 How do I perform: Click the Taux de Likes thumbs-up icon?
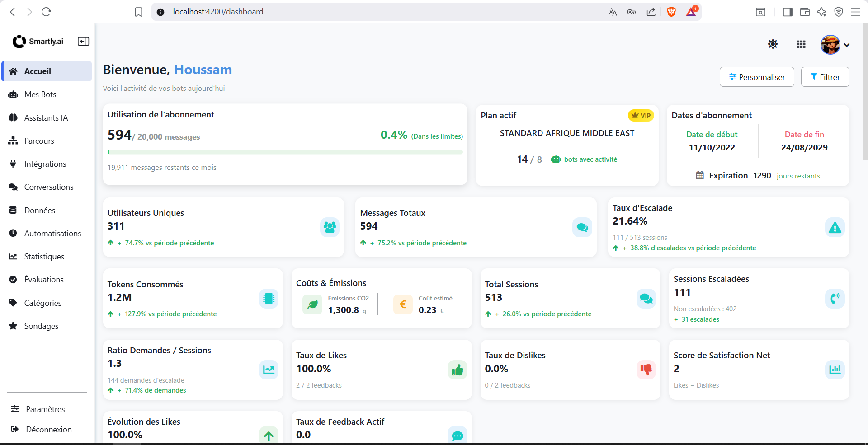pyautogui.click(x=457, y=370)
